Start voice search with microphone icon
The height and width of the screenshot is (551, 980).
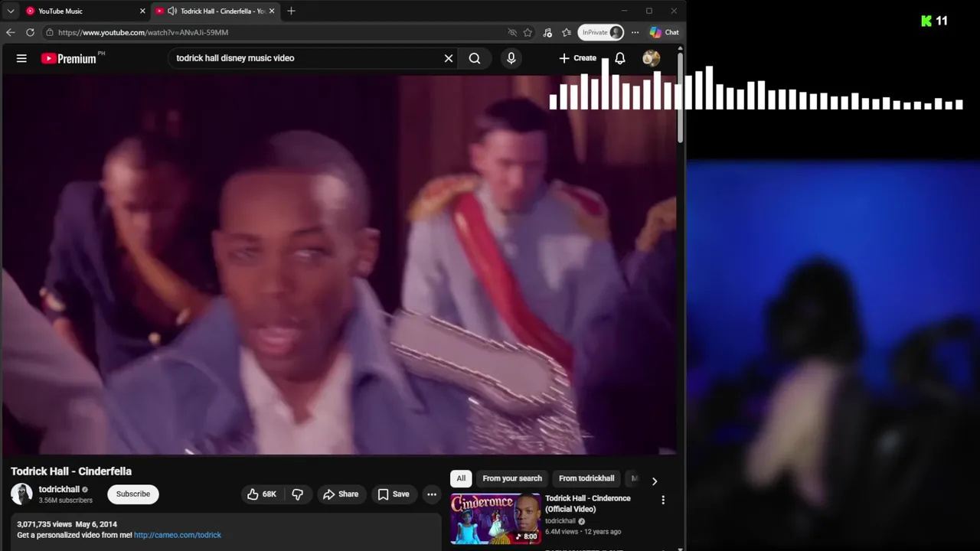coord(511,58)
